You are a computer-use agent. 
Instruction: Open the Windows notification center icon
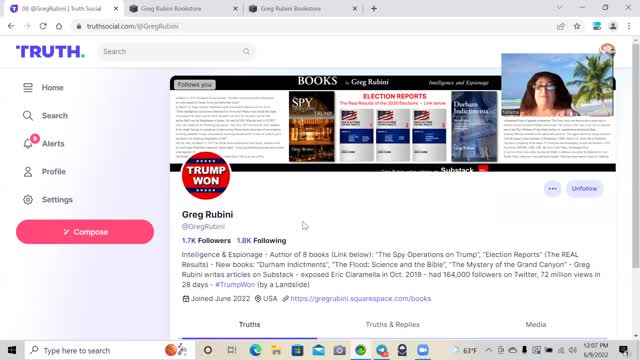click(x=623, y=350)
